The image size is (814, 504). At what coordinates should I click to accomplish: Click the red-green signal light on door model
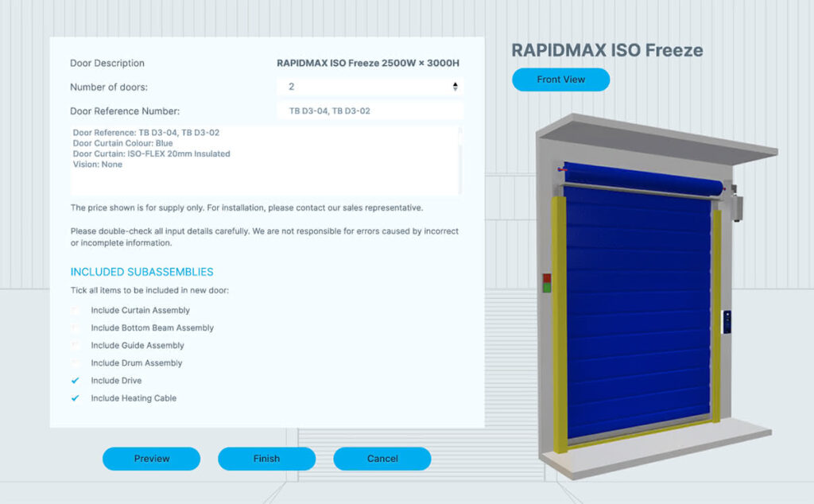tap(547, 284)
